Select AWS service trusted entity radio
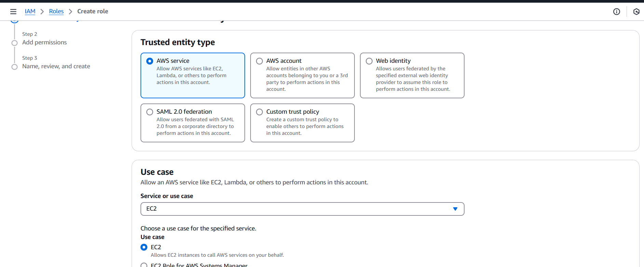The image size is (644, 267). (x=150, y=61)
